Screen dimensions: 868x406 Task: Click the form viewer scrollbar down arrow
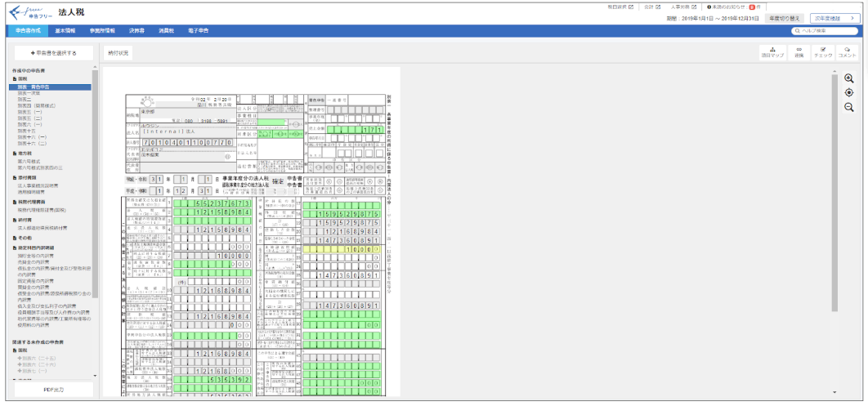pos(834,392)
